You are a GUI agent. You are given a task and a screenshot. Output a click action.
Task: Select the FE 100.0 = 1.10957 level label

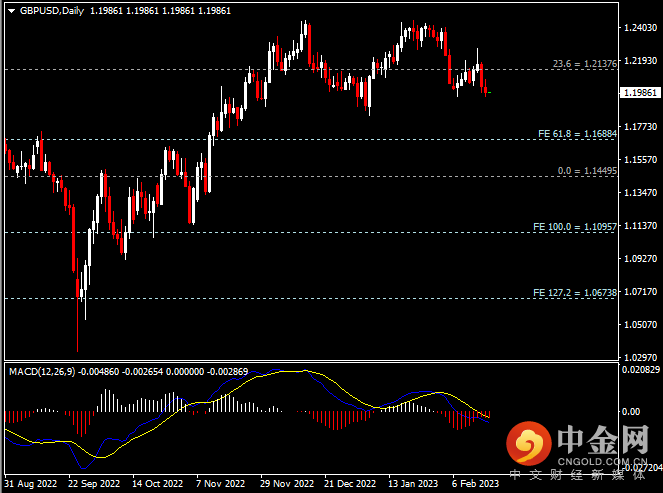pyautogui.click(x=574, y=227)
